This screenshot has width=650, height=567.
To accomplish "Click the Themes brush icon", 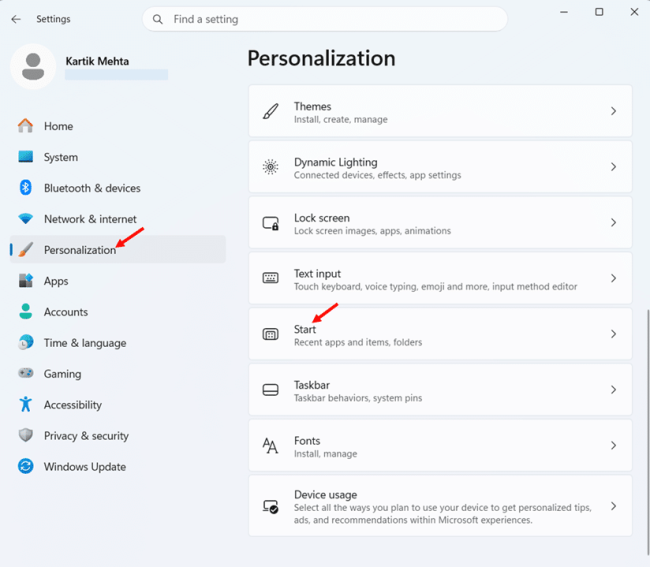I will point(270,111).
